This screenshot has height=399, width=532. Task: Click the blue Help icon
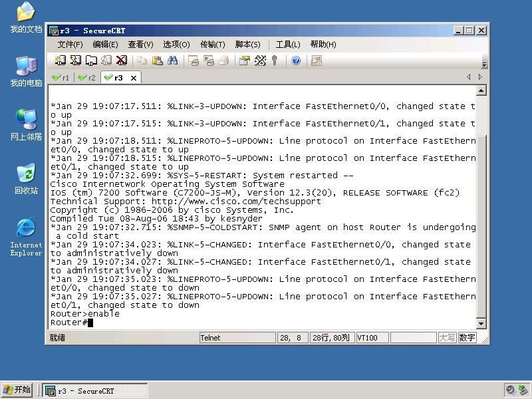pos(296,61)
